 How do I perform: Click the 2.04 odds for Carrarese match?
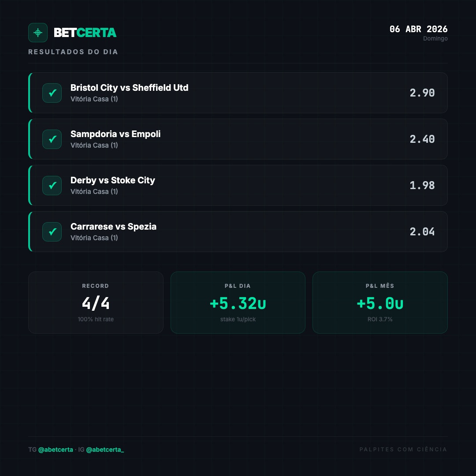(422, 232)
